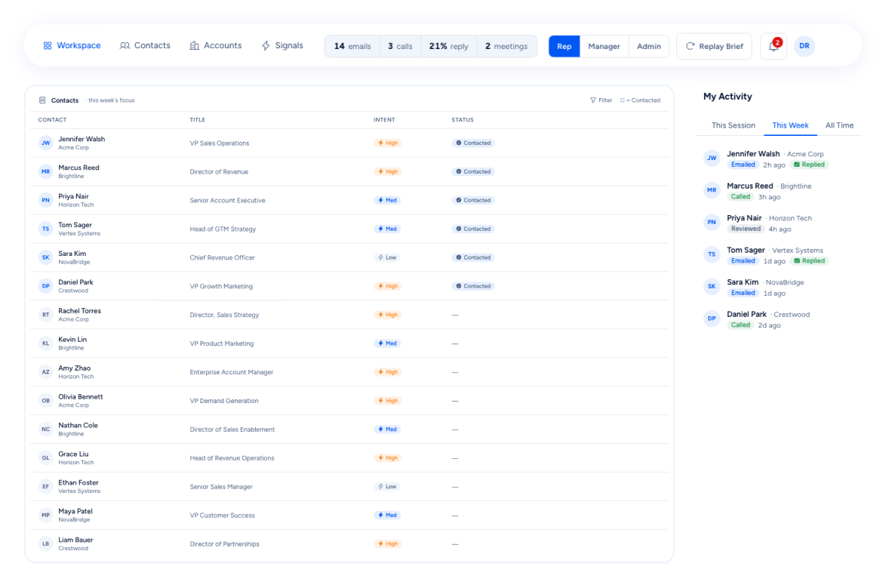This screenshot has width=886, height=588.
Task: Click Olivia Bennett's OB avatar
Action: (46, 401)
